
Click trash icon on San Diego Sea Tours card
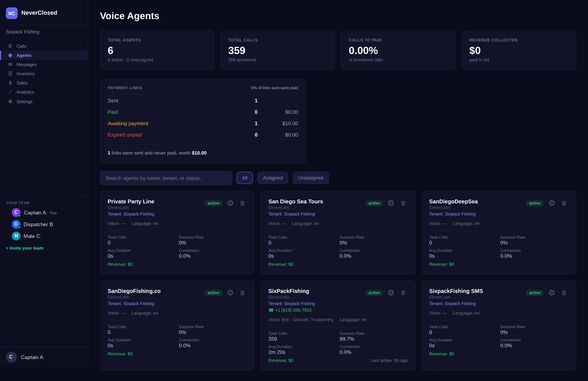(403, 203)
